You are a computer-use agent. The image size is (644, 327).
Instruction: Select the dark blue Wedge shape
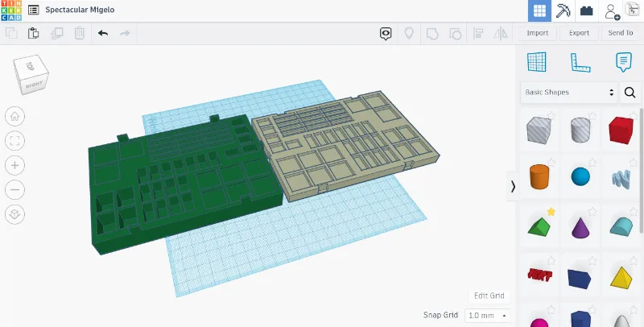click(580, 279)
